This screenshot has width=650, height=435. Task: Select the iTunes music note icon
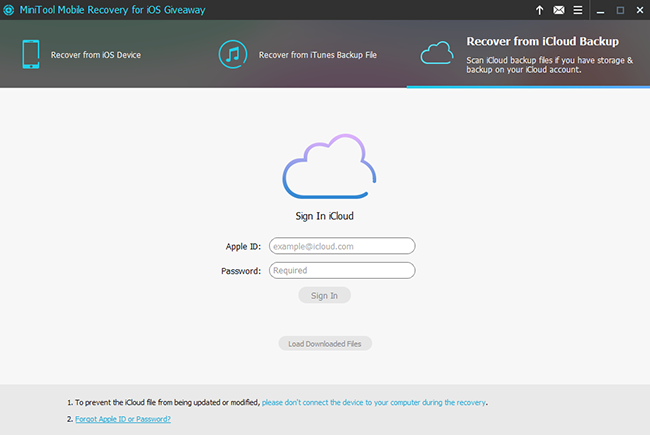[x=233, y=54]
